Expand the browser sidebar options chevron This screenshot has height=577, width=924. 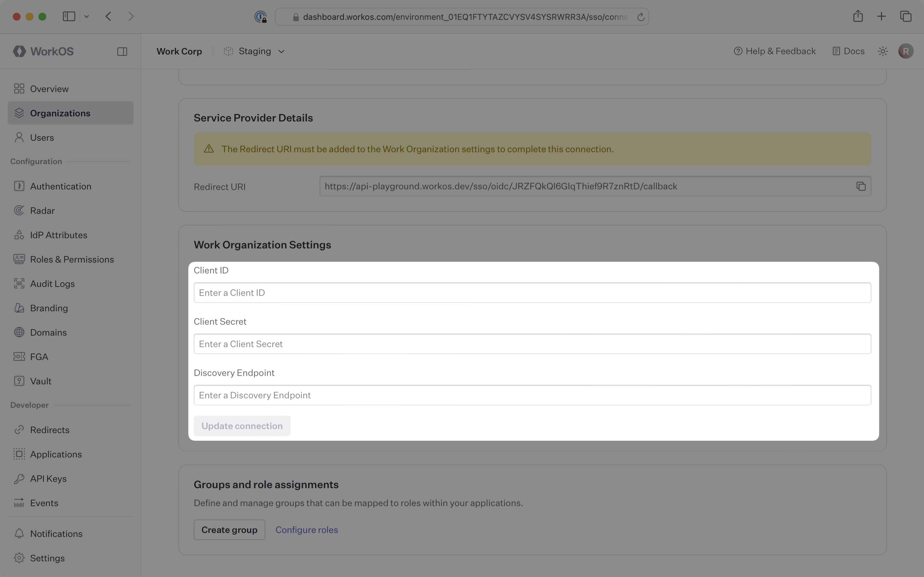87,16
